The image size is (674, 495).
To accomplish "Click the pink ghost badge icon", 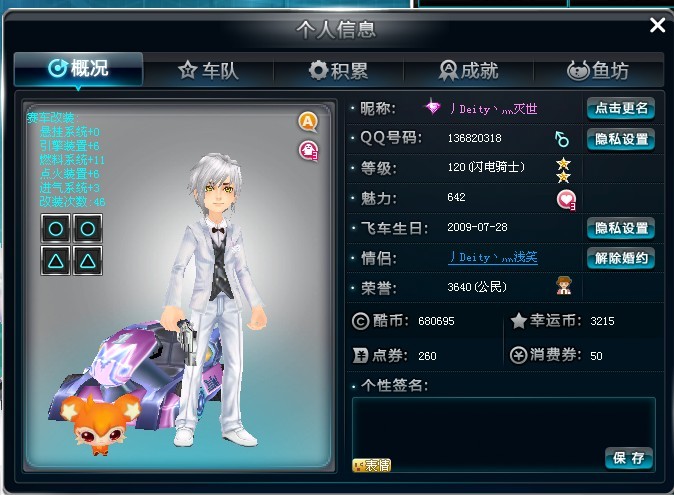I will click(x=308, y=151).
